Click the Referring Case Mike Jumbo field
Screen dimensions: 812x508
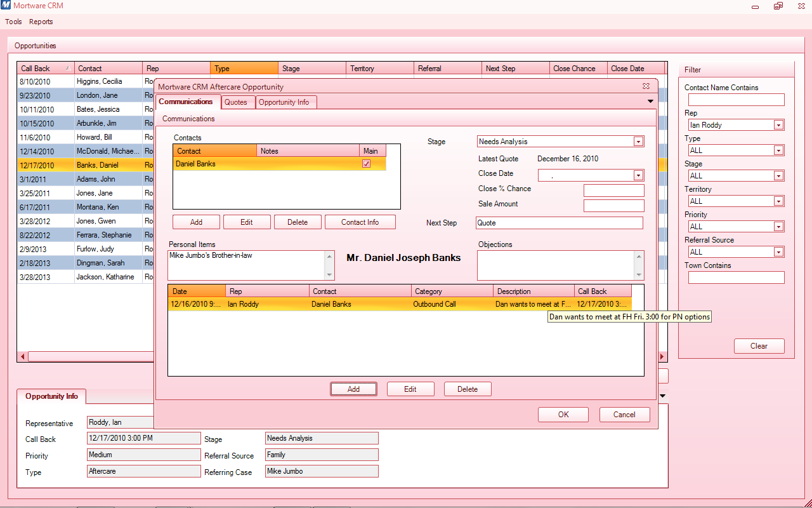pos(322,471)
